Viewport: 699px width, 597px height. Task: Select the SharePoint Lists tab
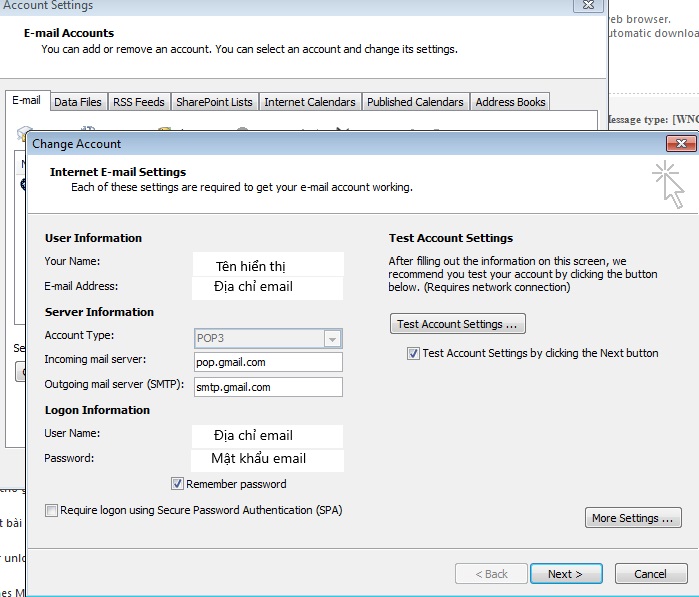click(x=214, y=102)
